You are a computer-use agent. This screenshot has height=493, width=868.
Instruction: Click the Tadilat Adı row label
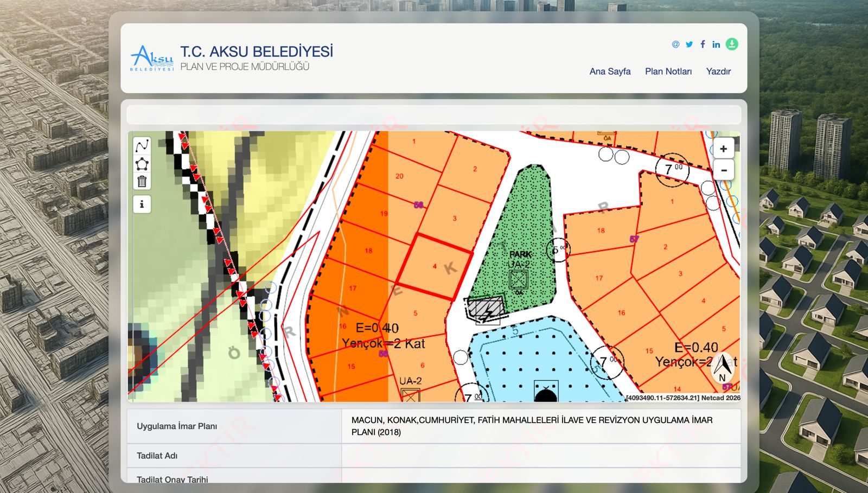tap(157, 456)
